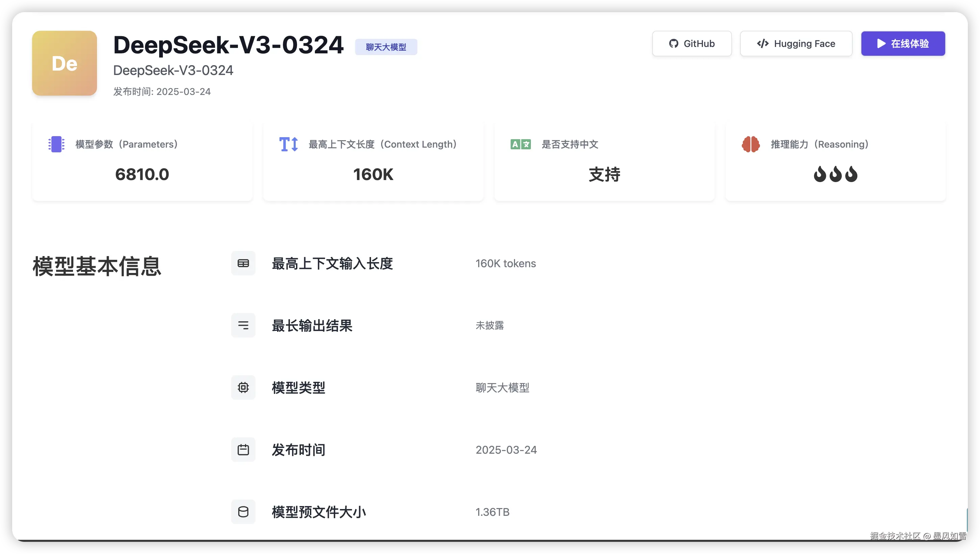
Task: Click the calendar icon beside 发布时间
Action: (x=243, y=450)
